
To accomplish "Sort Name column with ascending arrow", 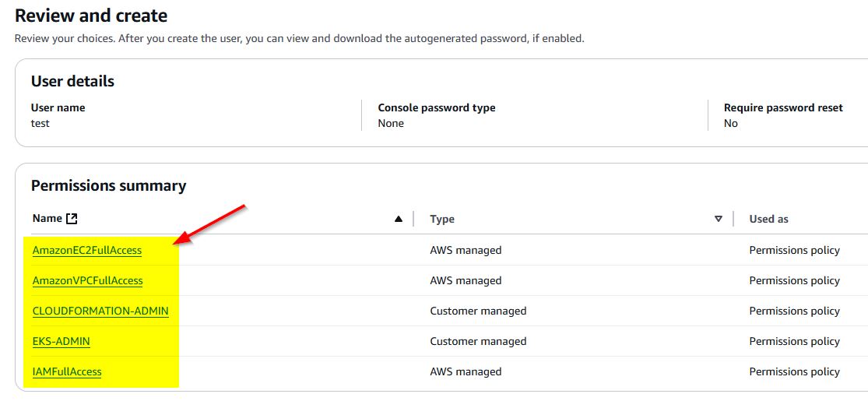I will pos(399,219).
